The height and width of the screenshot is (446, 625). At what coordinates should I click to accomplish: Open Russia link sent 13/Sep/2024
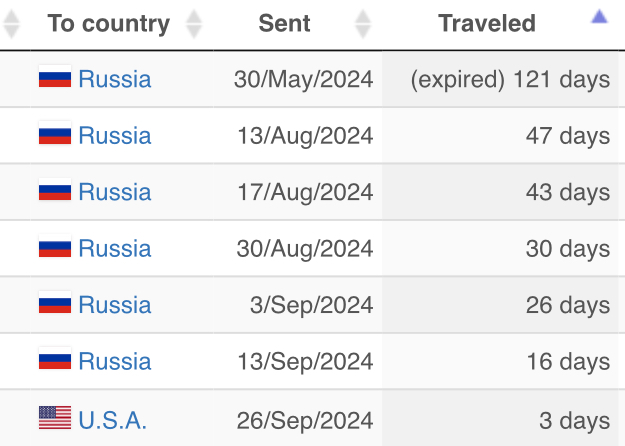pyautogui.click(x=115, y=360)
